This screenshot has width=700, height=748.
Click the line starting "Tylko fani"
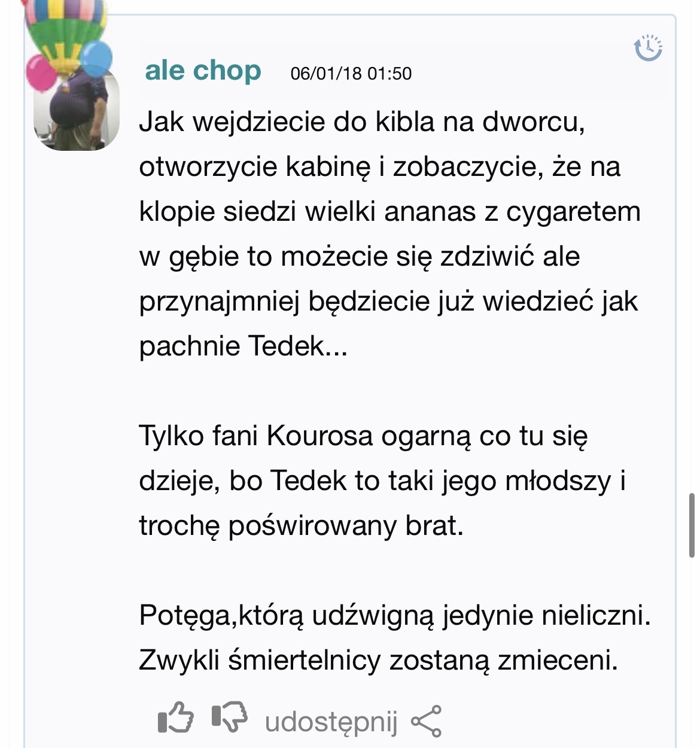coord(363,436)
